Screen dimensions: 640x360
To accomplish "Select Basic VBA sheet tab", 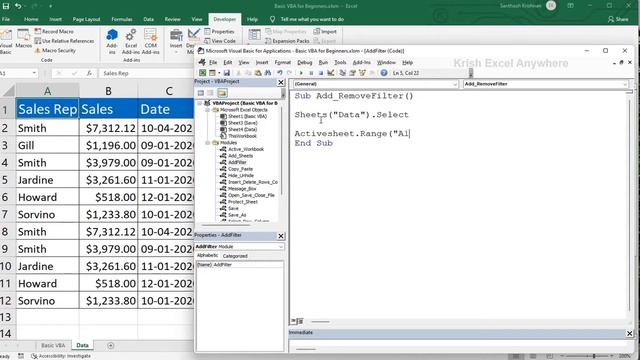I will 53,345.
